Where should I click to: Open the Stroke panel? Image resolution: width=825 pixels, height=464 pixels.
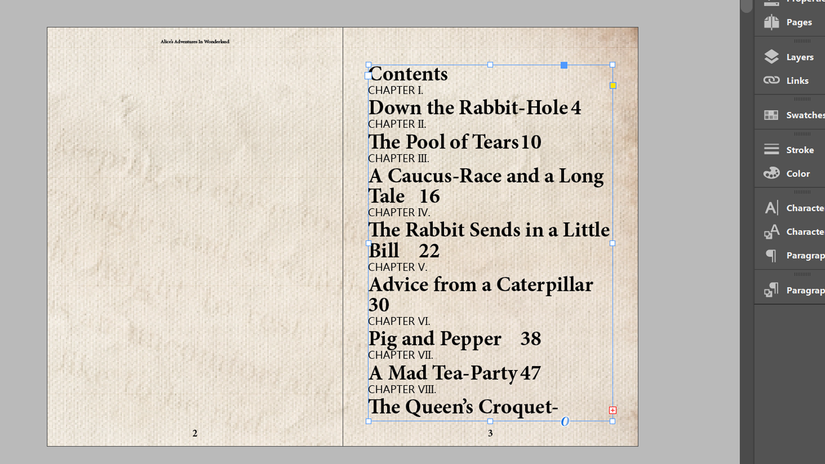click(x=789, y=149)
